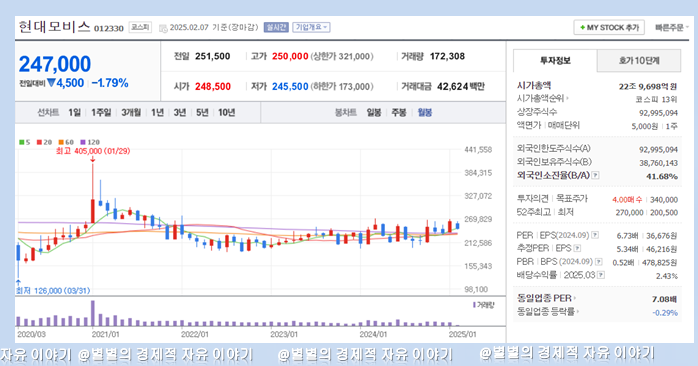Open the 기업개요 dropdown

point(312,27)
